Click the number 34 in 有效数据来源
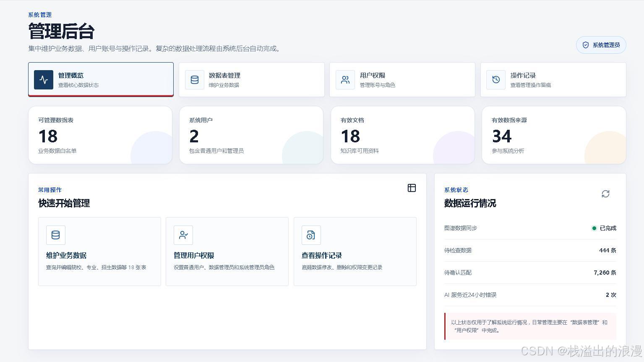This screenshot has width=644, height=362. pyautogui.click(x=502, y=136)
